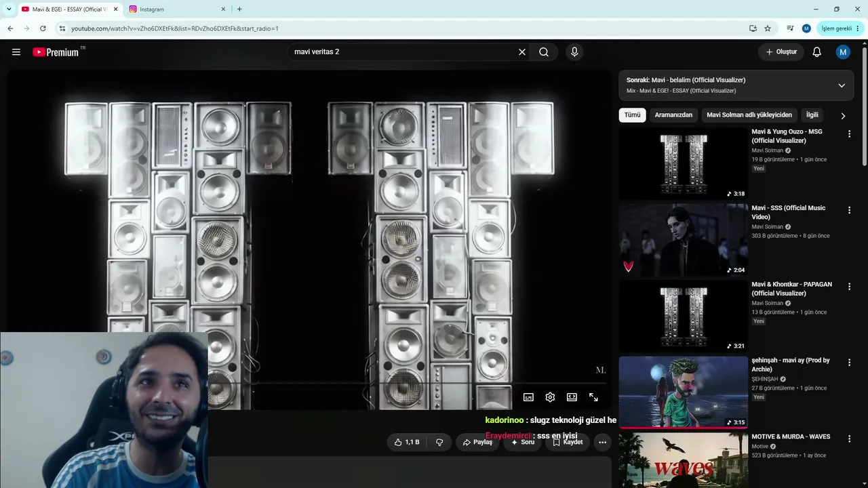Open the video player settings gear
868x488 pixels.
pyautogui.click(x=550, y=397)
